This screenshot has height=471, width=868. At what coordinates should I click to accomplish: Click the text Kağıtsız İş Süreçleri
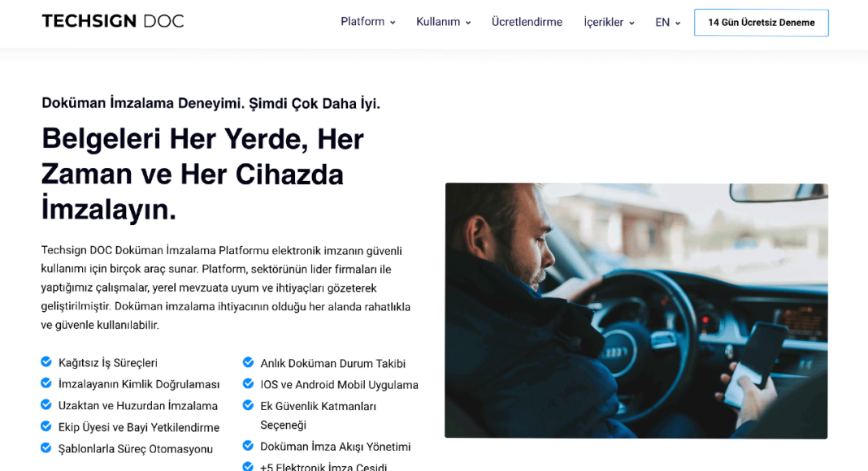pyautogui.click(x=108, y=363)
